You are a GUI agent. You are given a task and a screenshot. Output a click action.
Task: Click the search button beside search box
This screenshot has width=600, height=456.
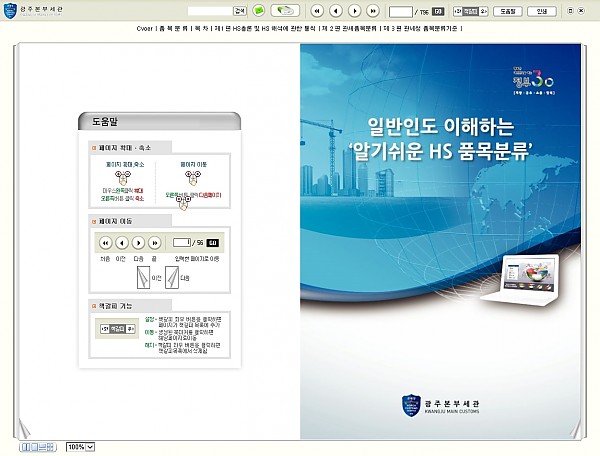[240, 11]
